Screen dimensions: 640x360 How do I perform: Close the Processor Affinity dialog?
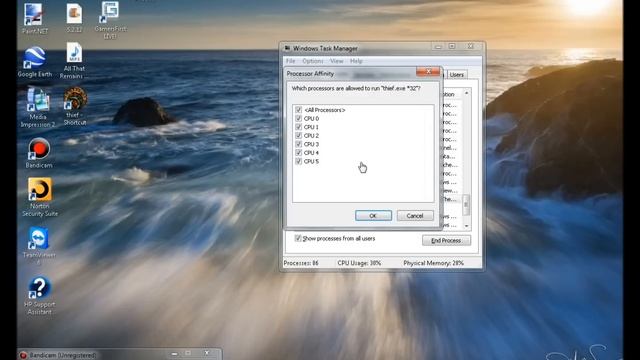click(428, 71)
